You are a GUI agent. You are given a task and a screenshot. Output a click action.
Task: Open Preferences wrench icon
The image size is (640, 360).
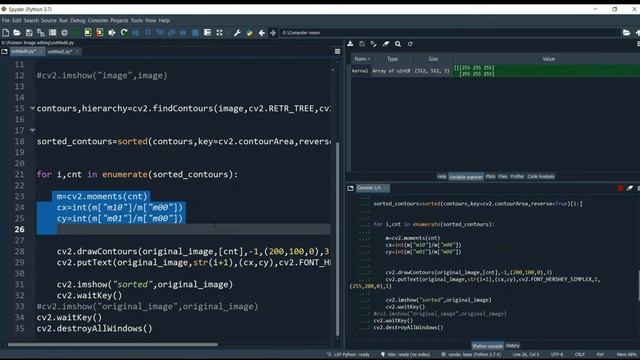[237, 33]
